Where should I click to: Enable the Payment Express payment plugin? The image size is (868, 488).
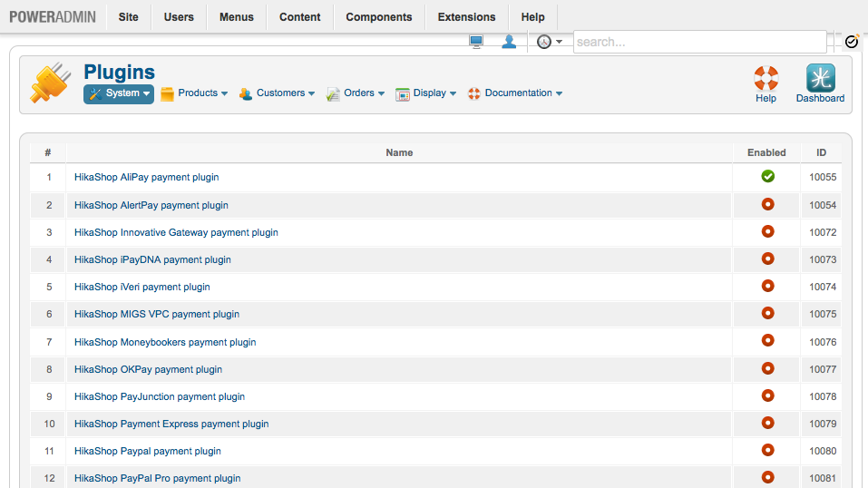(x=768, y=423)
